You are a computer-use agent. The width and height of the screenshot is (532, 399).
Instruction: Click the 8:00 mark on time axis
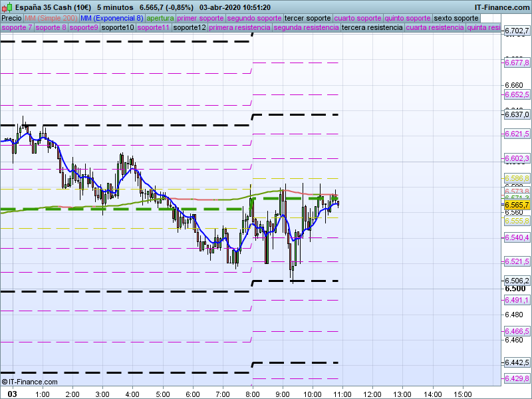[x=253, y=394]
